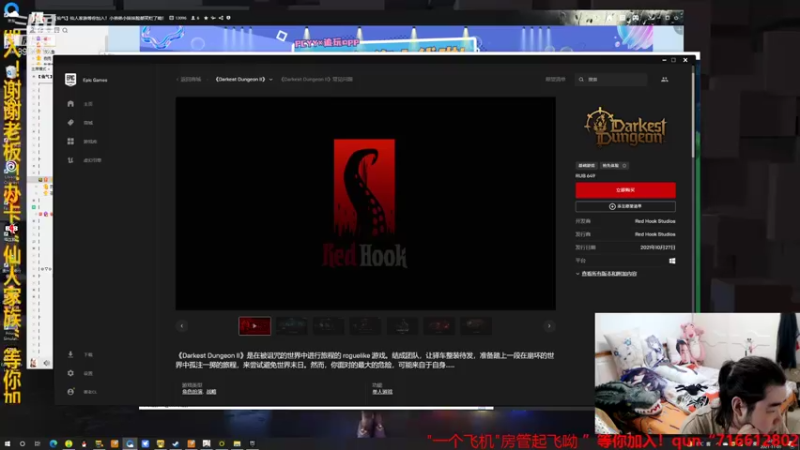Open the Wishlist link in header
This screenshot has height=450, width=800.
(x=555, y=79)
